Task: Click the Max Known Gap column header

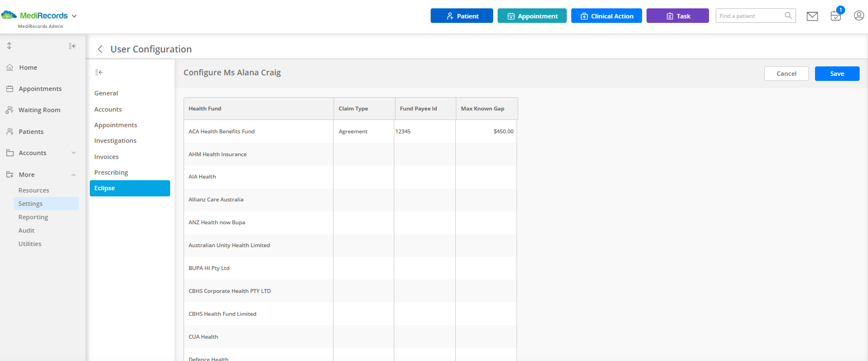Action: tap(487, 109)
